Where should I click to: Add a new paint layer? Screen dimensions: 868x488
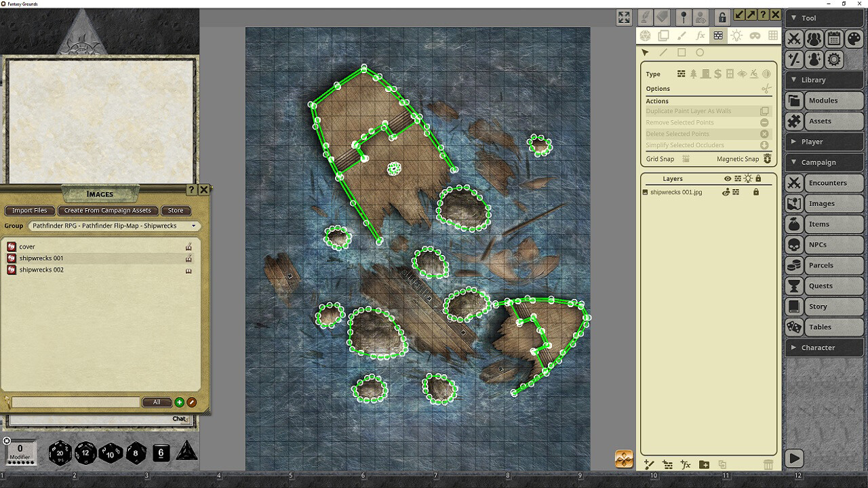[648, 465]
